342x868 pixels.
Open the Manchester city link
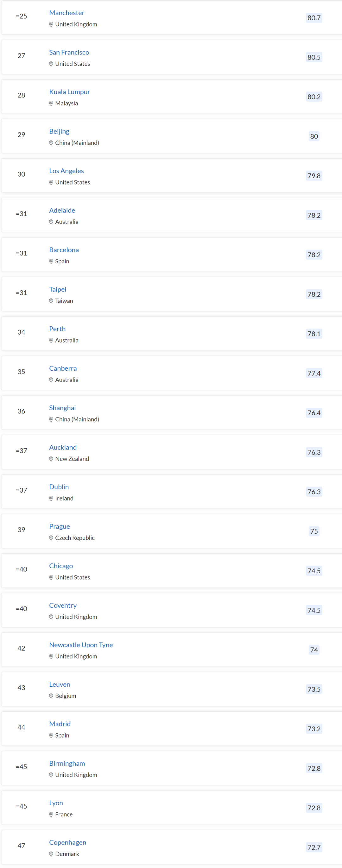tap(67, 13)
